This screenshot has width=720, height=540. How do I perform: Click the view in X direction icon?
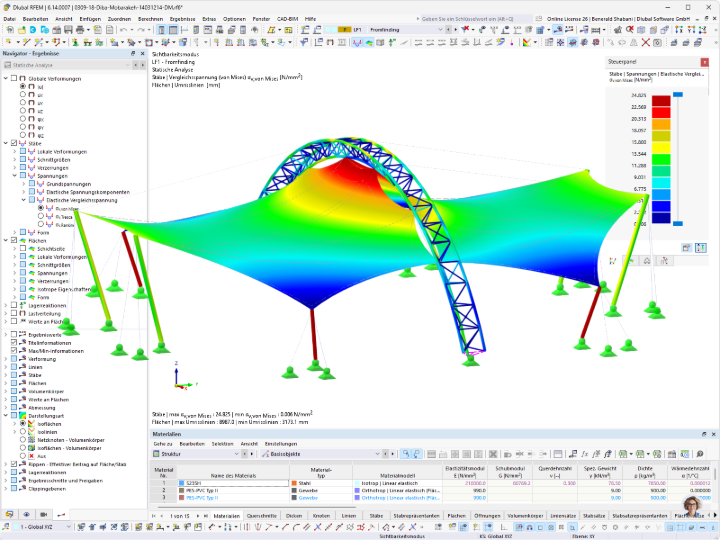[679, 30]
